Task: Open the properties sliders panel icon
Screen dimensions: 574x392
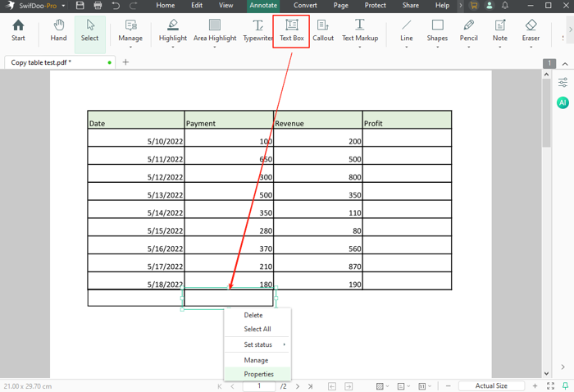Action: point(563,82)
